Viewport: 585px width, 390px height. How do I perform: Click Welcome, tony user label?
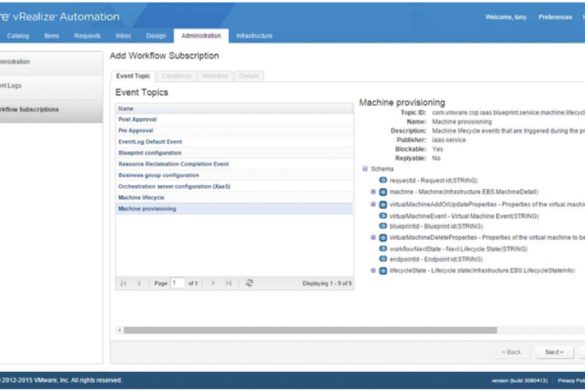(x=506, y=17)
